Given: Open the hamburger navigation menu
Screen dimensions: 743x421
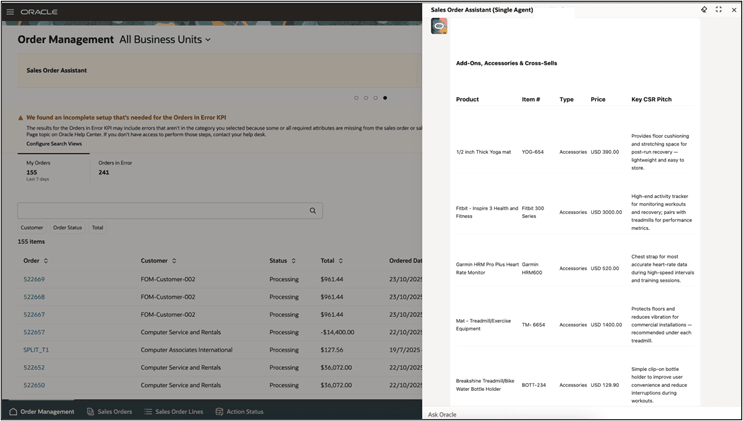Looking at the screenshot, I should pos(10,12).
